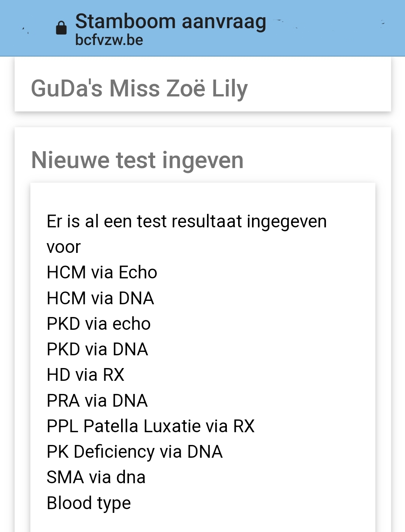Click the Blood type entry
405x532 pixels.
pos(88,503)
